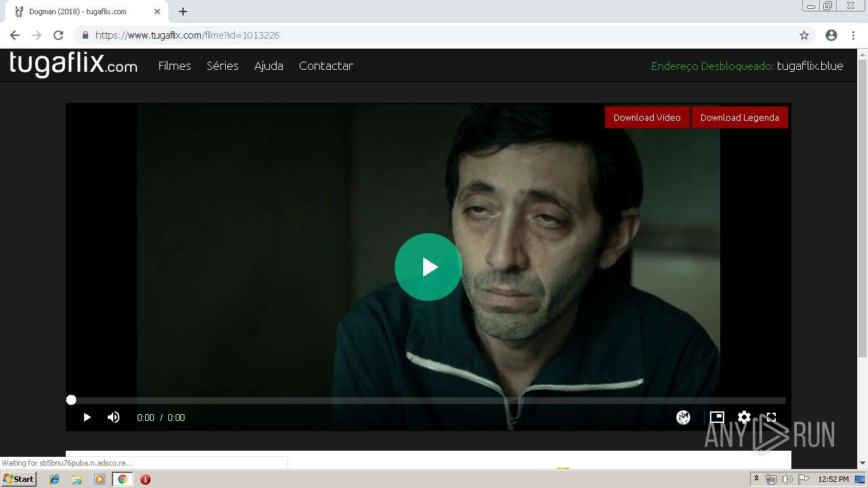Open a new browser tab
This screenshot has width=868, height=488.
click(x=183, y=12)
